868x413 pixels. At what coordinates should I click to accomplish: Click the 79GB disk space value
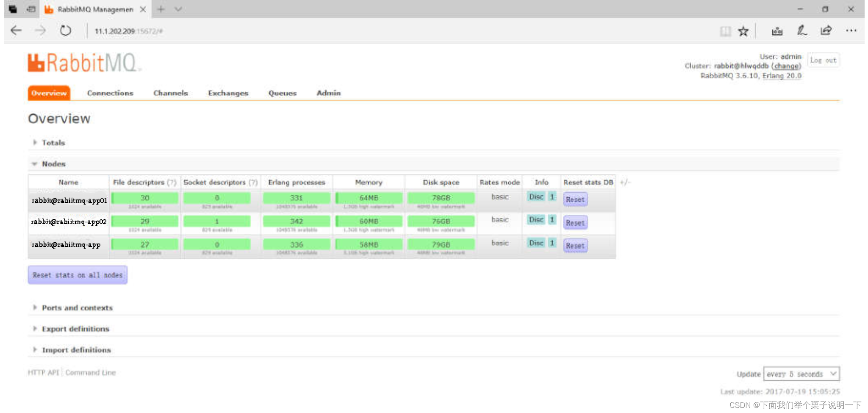coord(441,244)
